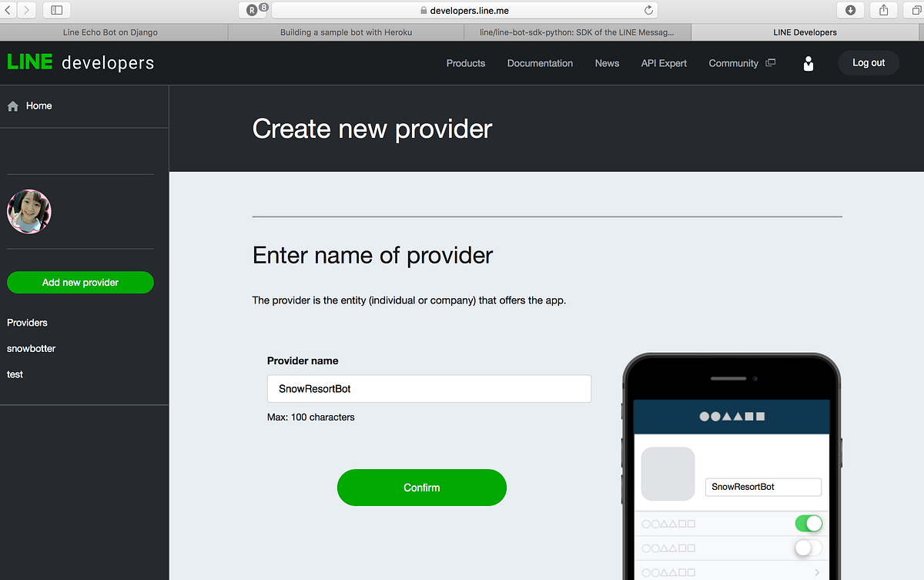Switch to the Building a sample bot tab
Image resolution: width=924 pixels, height=580 pixels.
[x=345, y=32]
